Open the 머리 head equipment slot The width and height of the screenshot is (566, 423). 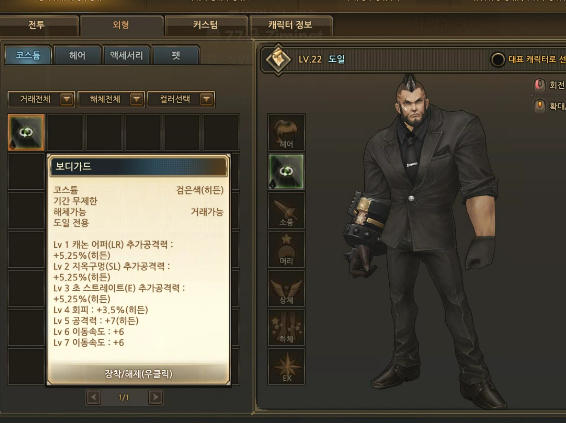[286, 249]
